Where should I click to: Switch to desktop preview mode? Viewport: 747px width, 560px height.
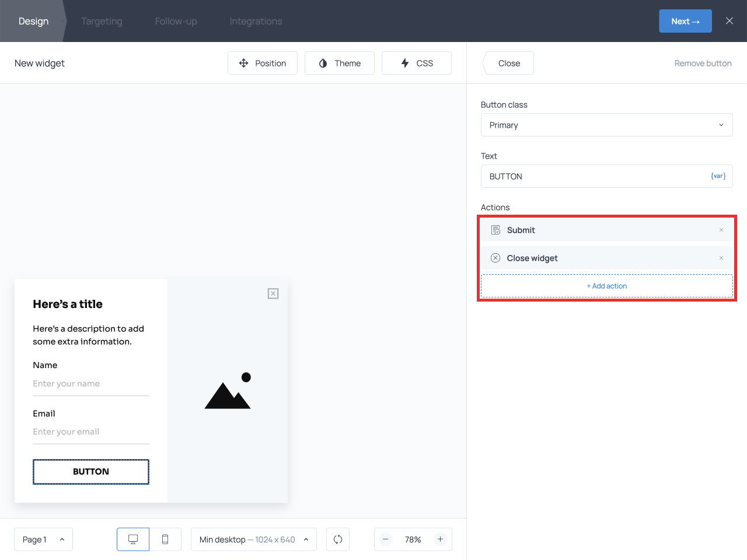click(133, 540)
